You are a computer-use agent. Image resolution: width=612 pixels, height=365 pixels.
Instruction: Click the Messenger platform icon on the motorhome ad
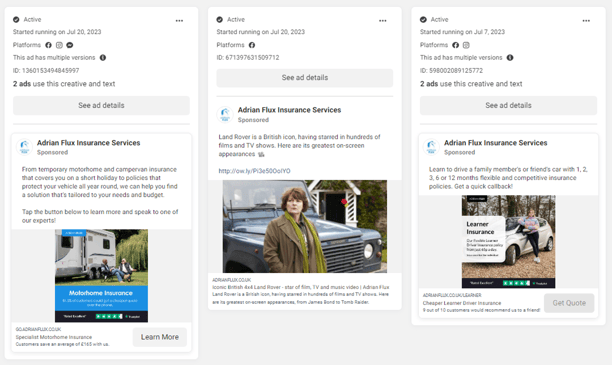tap(69, 45)
